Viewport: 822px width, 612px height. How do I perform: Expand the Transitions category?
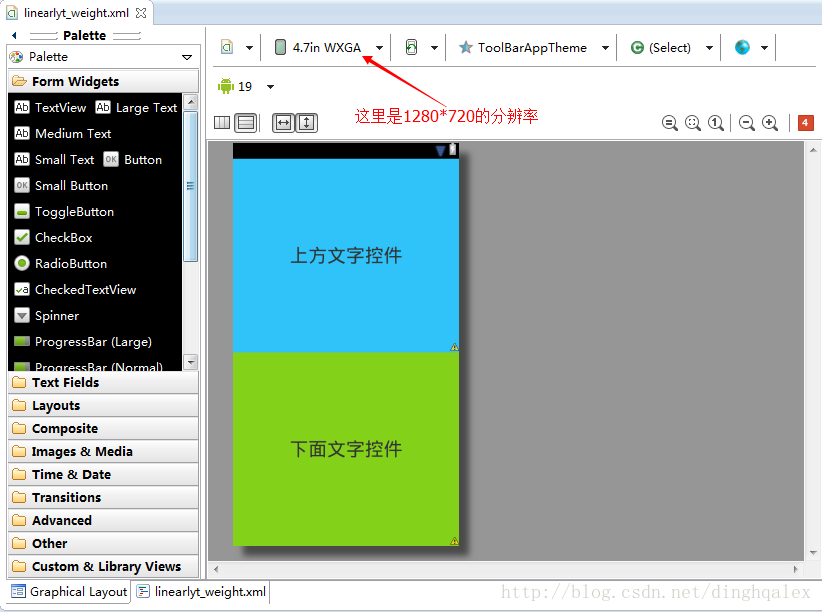click(103, 497)
